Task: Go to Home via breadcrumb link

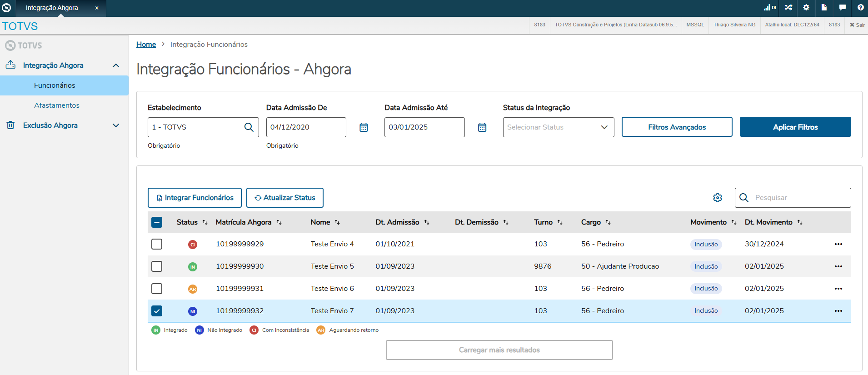Action: point(146,45)
